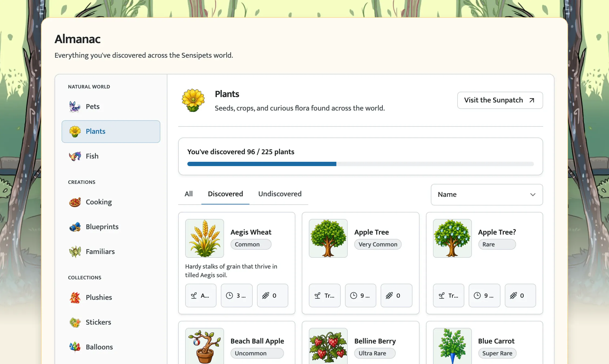The image size is (609, 364).
Task: Click the clock stat on Apple Tree? card
Action: pos(485,296)
